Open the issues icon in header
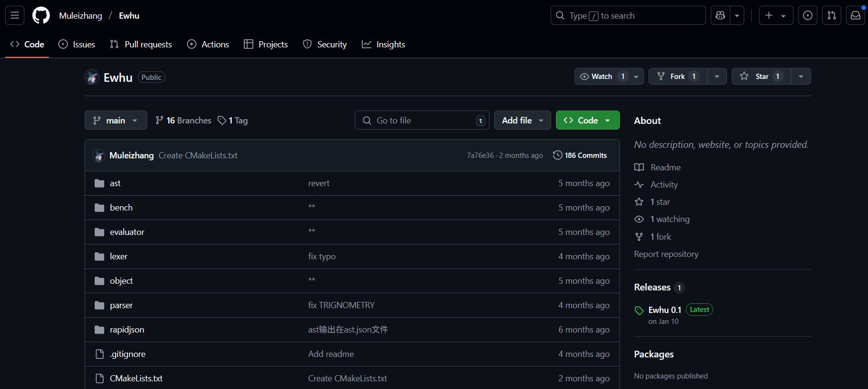868x389 pixels. [808, 15]
